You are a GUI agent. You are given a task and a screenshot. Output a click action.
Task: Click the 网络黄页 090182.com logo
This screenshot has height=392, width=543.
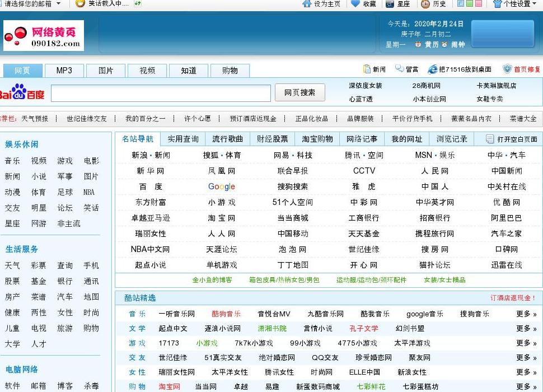click(x=44, y=36)
